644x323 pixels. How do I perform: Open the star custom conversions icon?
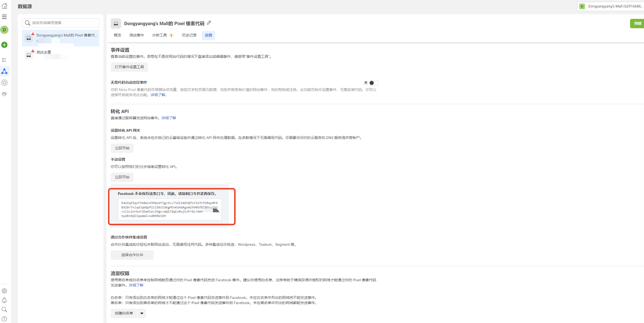[4, 83]
